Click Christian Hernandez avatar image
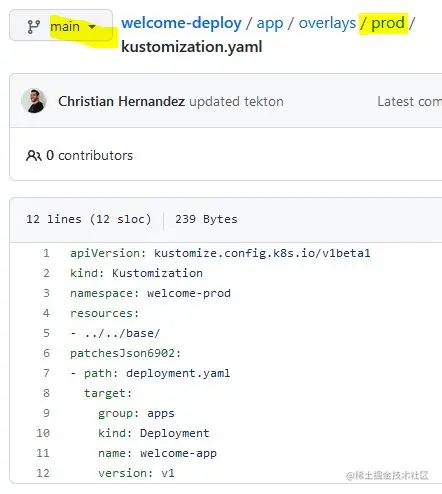442x494 pixels. tap(34, 101)
